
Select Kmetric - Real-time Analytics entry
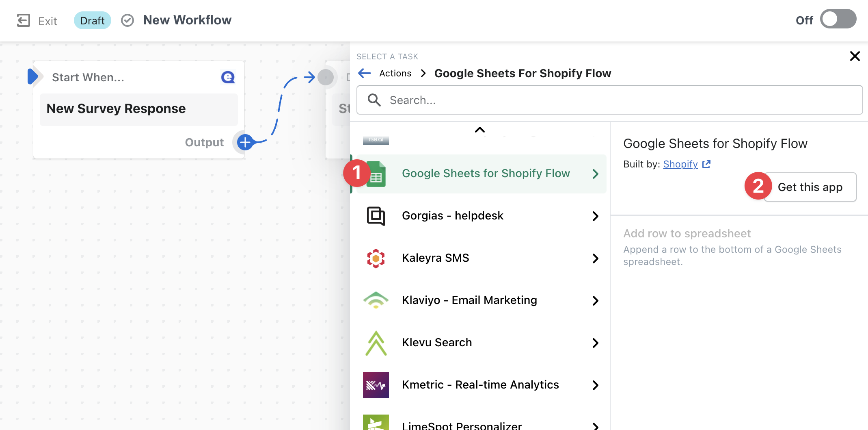point(479,385)
